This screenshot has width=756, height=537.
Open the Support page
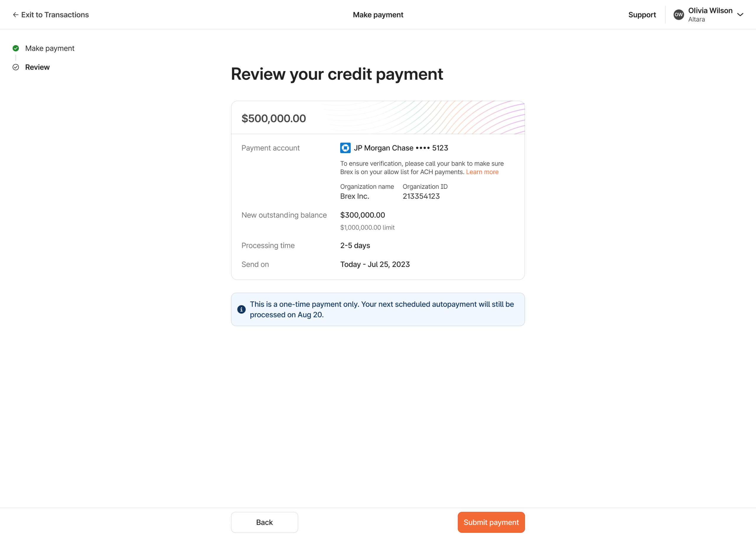641,15
